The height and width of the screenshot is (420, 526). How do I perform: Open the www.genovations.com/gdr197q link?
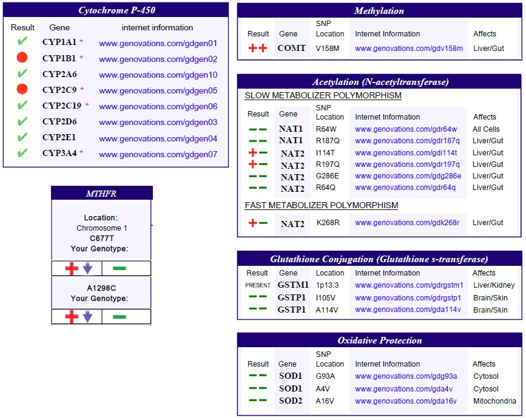pos(407,164)
